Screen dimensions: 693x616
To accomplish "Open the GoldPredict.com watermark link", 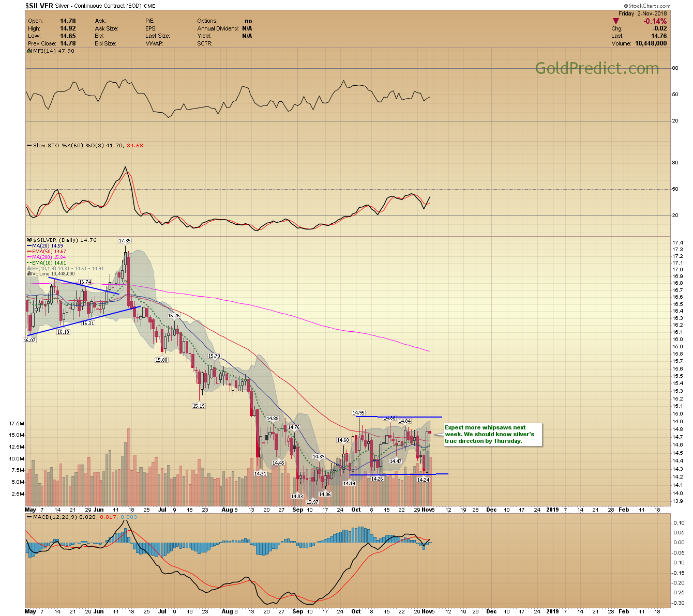I will 597,68.
